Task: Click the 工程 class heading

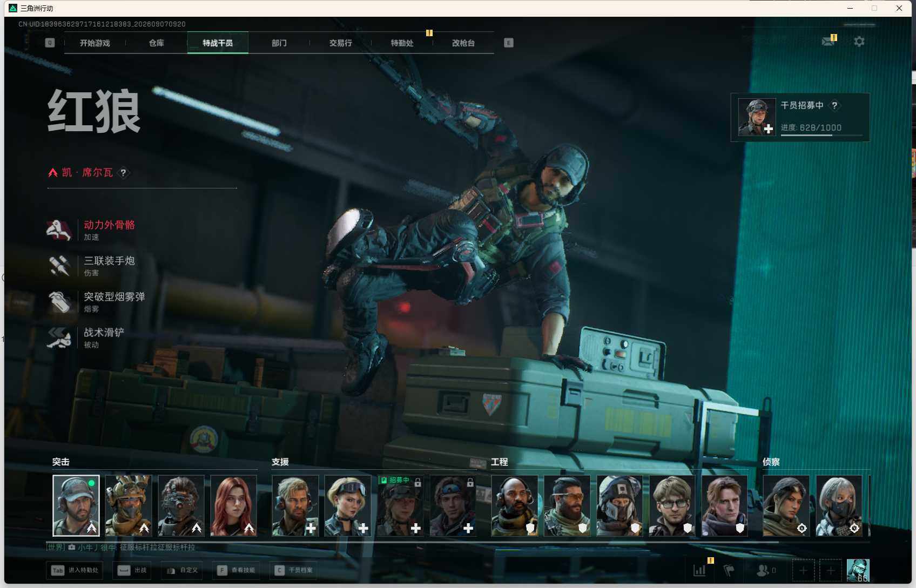Action: (500, 462)
